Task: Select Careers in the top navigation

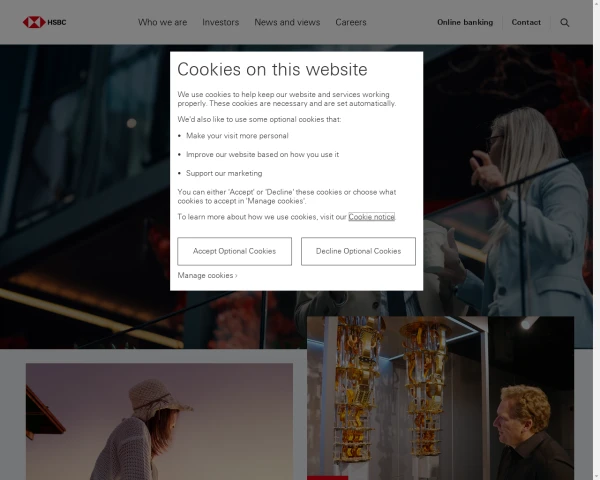Action: (x=350, y=22)
